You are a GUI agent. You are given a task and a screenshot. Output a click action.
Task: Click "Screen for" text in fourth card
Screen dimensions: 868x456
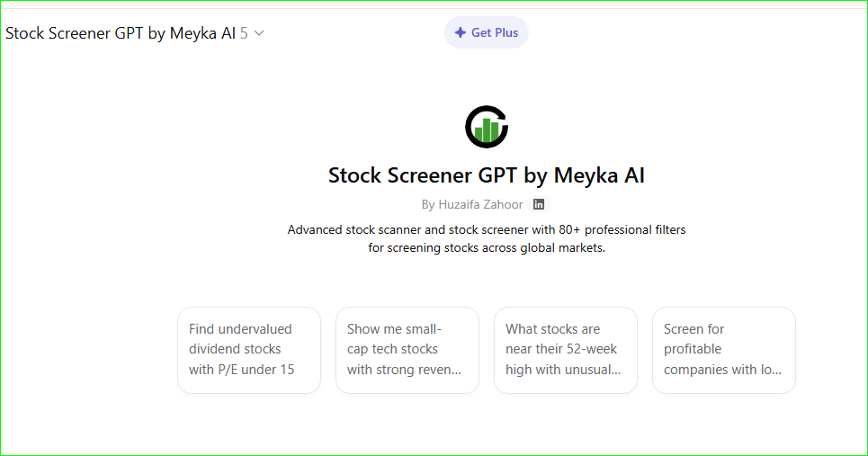(694, 329)
